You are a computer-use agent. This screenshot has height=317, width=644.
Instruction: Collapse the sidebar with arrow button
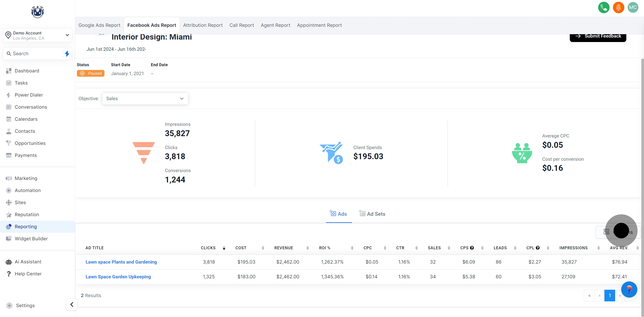(x=72, y=304)
